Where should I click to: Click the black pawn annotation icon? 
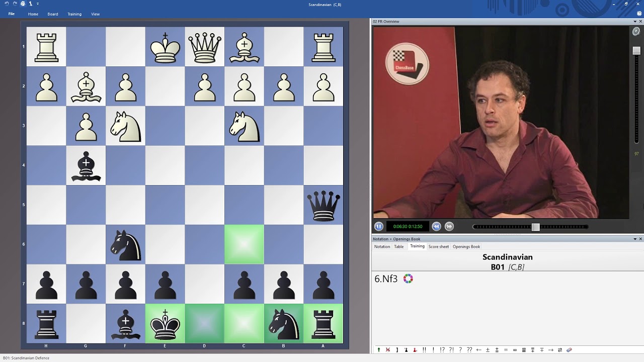coord(406,350)
